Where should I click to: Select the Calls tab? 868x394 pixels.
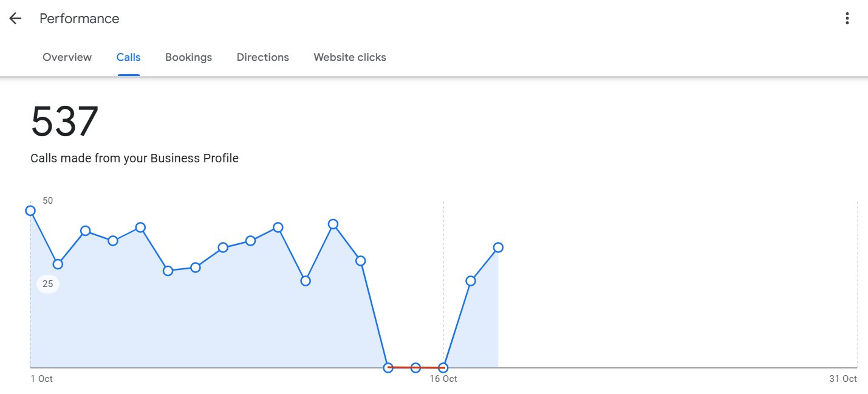pos(128,57)
